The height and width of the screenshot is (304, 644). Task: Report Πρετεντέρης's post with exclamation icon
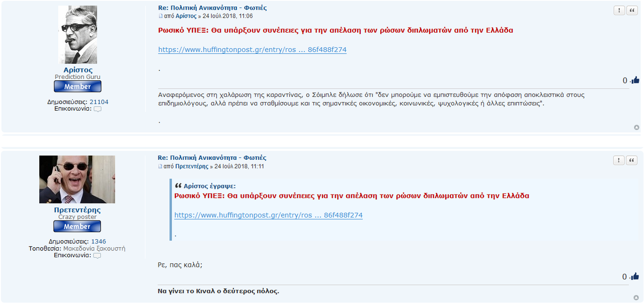coord(619,160)
